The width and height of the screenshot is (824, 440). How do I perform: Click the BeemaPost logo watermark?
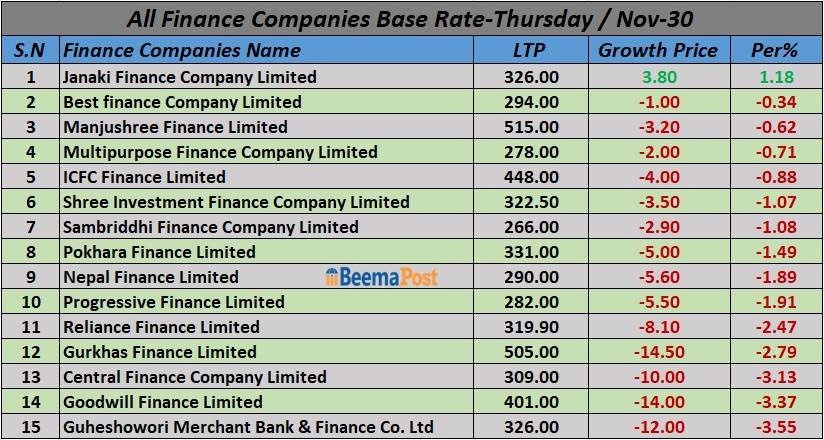point(381,277)
